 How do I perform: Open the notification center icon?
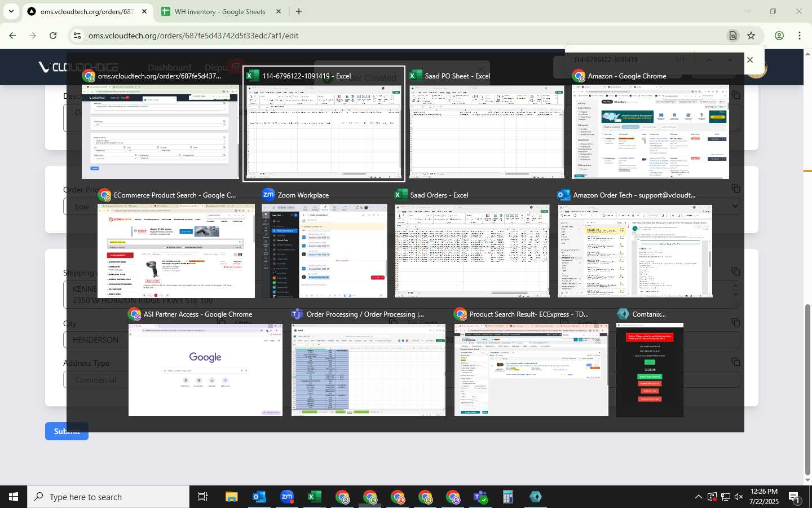(x=795, y=497)
